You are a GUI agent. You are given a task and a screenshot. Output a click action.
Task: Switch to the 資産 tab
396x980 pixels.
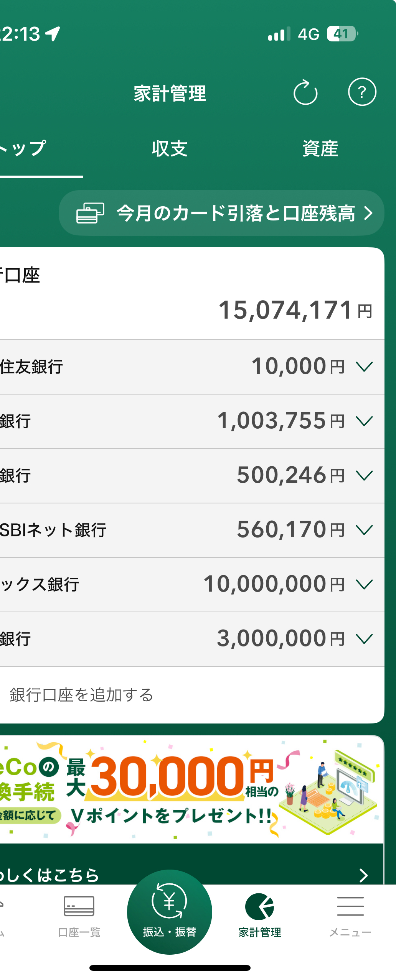[x=320, y=148]
